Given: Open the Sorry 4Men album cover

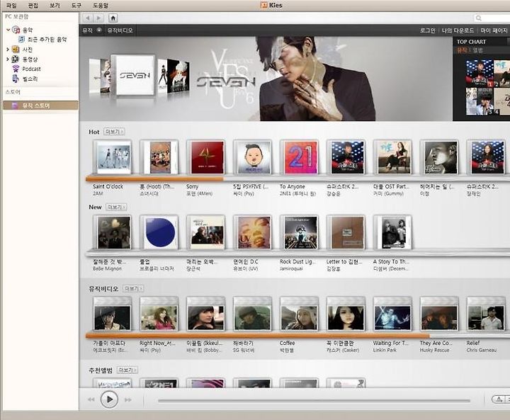Looking at the screenshot, I should 206,158.
